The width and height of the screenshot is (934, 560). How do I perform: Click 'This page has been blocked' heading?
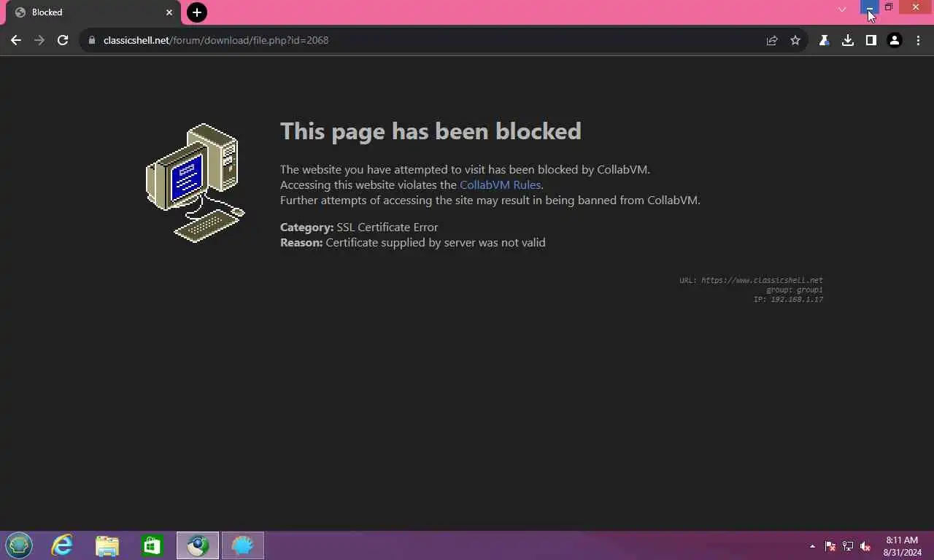tap(431, 131)
